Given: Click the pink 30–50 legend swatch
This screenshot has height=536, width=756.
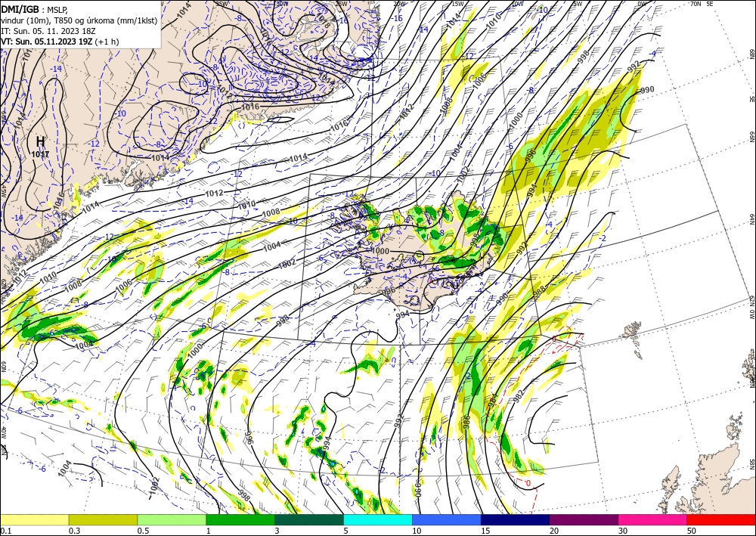Looking at the screenshot, I should [653, 519].
